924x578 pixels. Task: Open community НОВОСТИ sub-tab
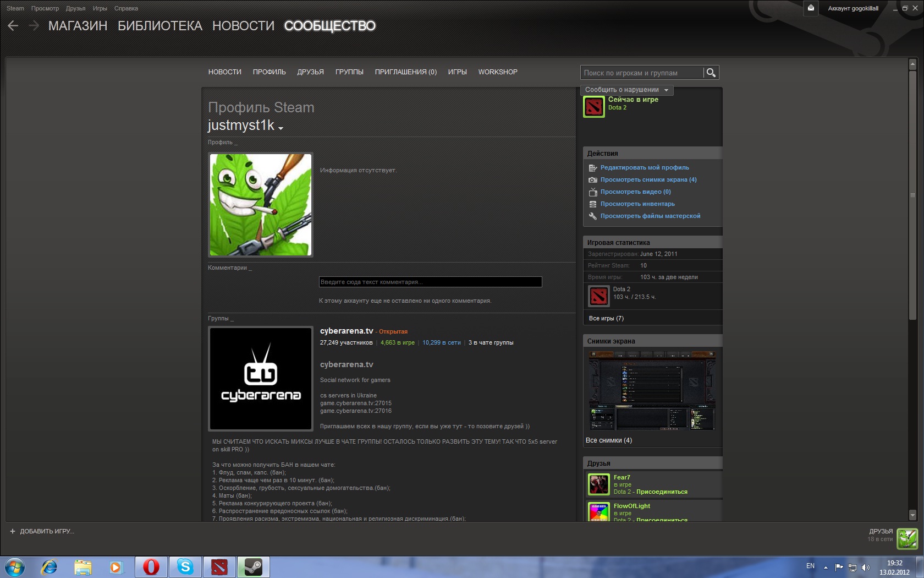pos(225,72)
